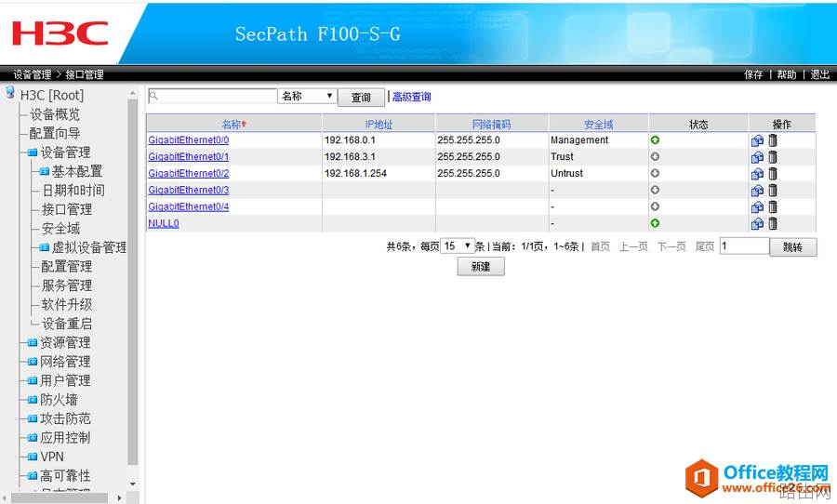Click the gray status icon for GigabitEthernet0/4
Viewport: 837px width, 504px height.
[655, 206]
